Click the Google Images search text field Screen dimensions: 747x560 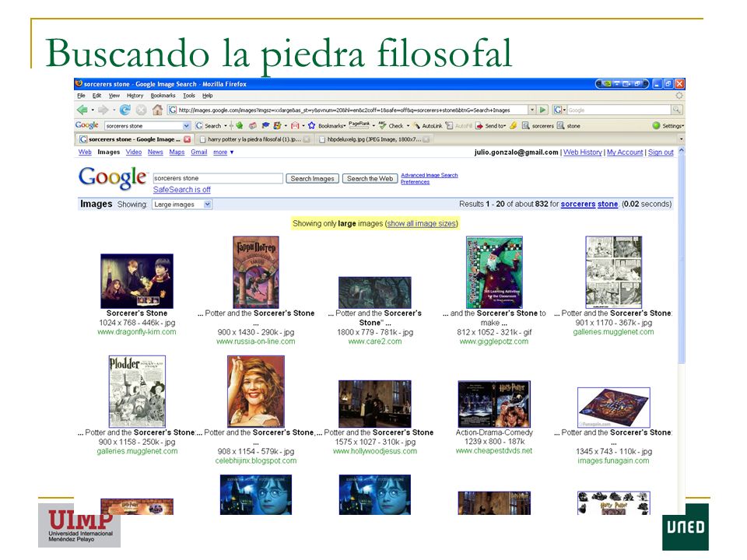pos(218,178)
